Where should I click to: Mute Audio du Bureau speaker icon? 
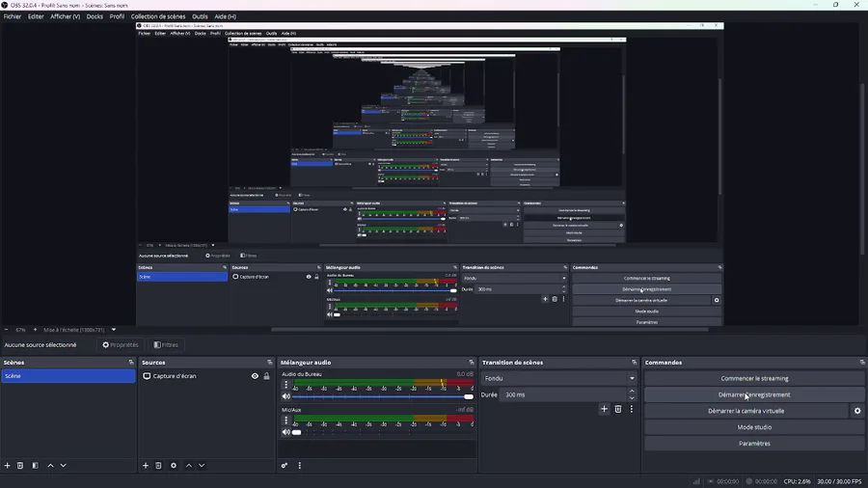point(286,396)
